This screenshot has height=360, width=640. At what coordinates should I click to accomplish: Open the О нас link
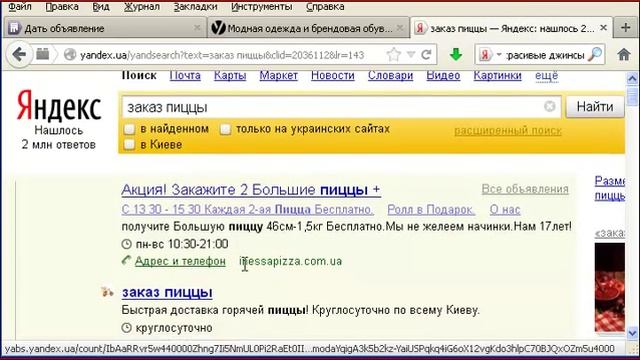coord(505,210)
